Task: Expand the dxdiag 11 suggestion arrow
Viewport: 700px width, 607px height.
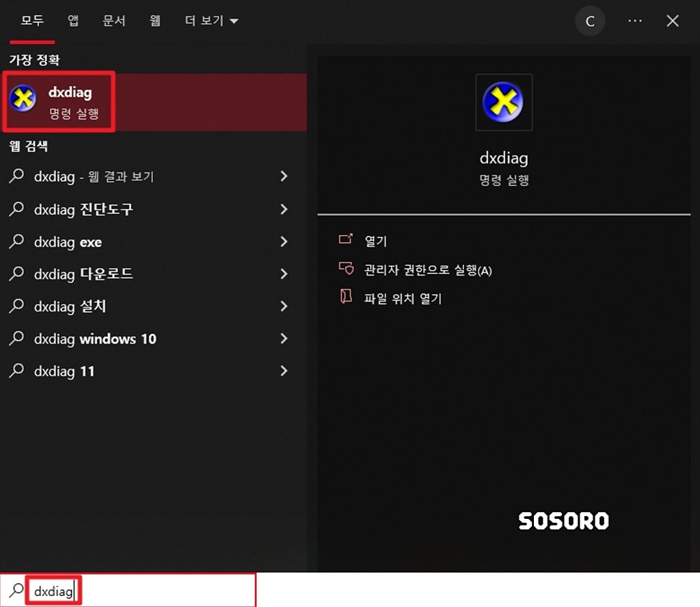Action: tap(284, 371)
